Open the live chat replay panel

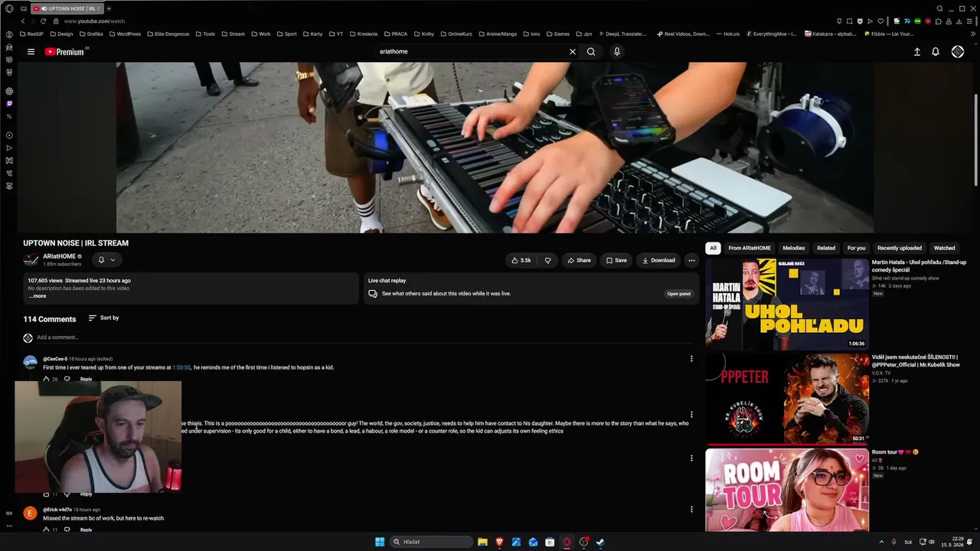coord(678,294)
